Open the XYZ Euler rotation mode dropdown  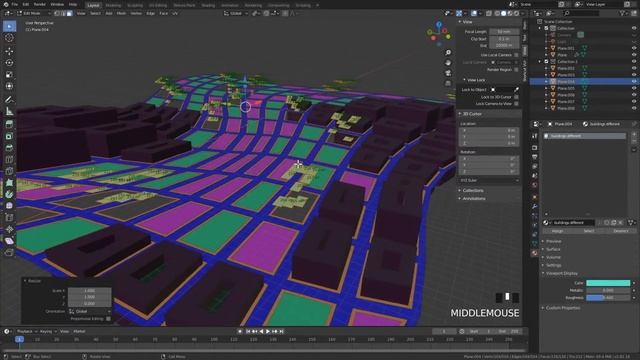[x=489, y=180]
